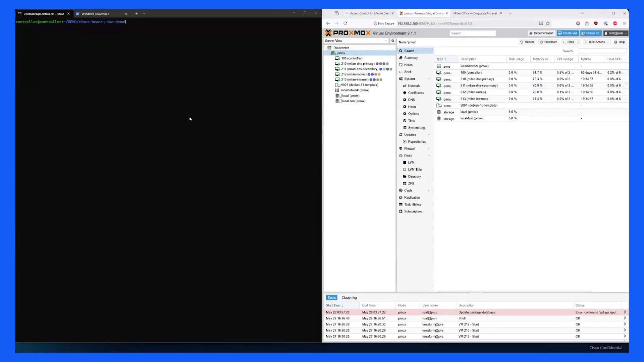Image resolution: width=644 pixels, height=362 pixels.
Task: Switch to Windows PowerShell terminal tab
Action: tap(102, 14)
